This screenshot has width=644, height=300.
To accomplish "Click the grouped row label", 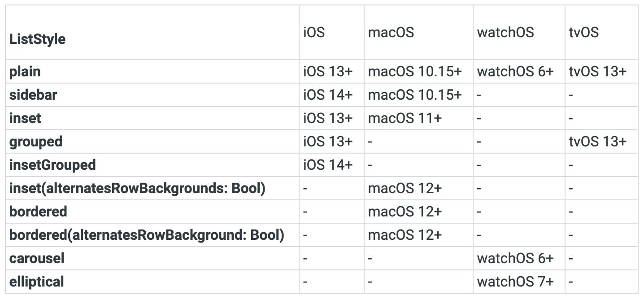I will (x=36, y=141).
